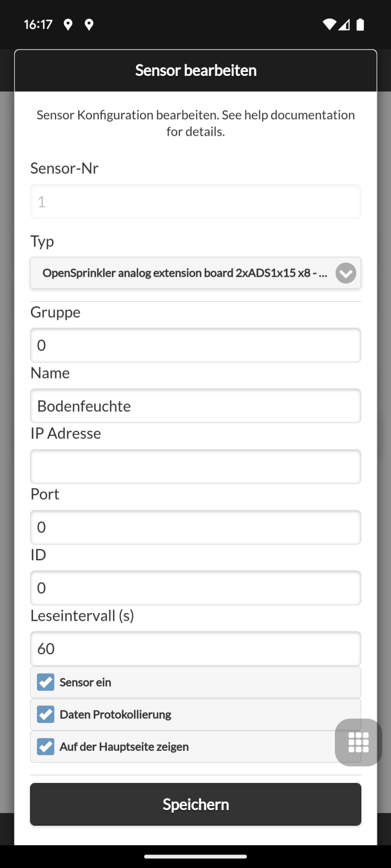
Task: Tap the Sensor bearbeiten dialog title
Action: (195, 71)
